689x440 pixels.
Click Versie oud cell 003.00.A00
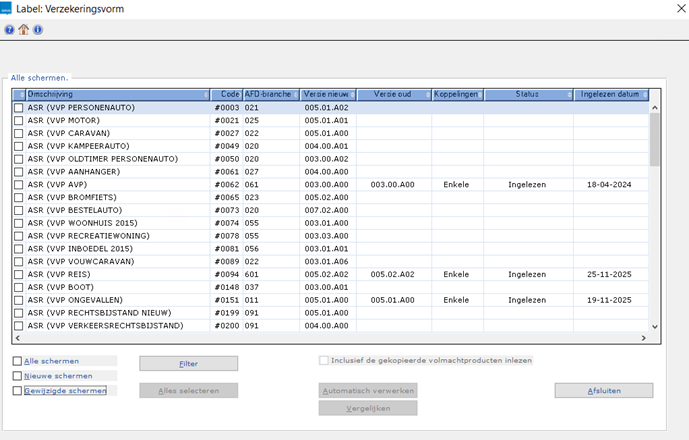coord(392,185)
